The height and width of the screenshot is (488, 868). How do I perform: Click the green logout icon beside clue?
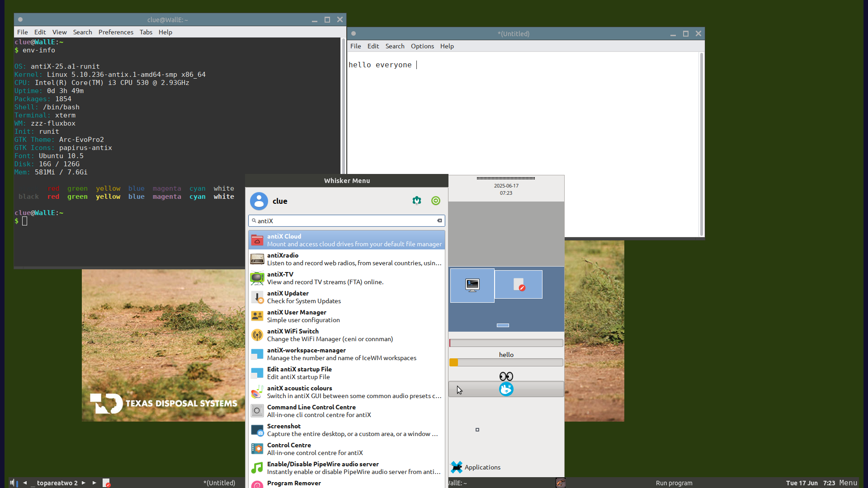(x=436, y=201)
